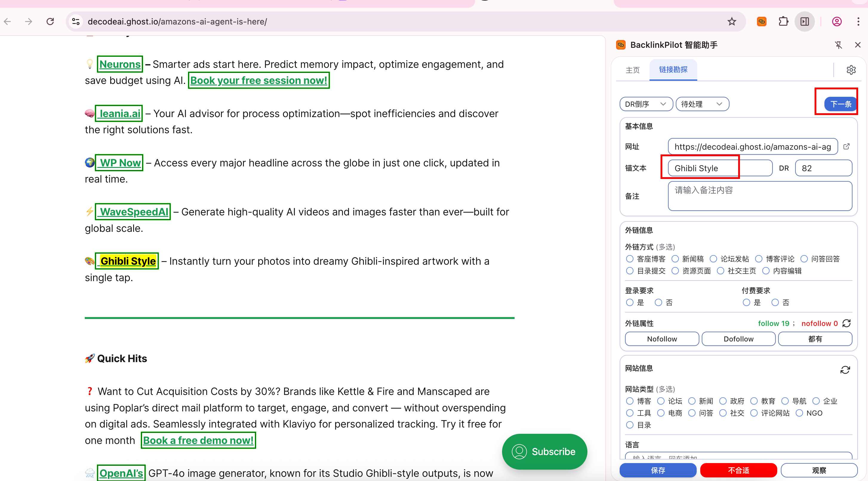Select 博客 website type
Image resolution: width=868 pixels, height=481 pixels.
[630, 401]
